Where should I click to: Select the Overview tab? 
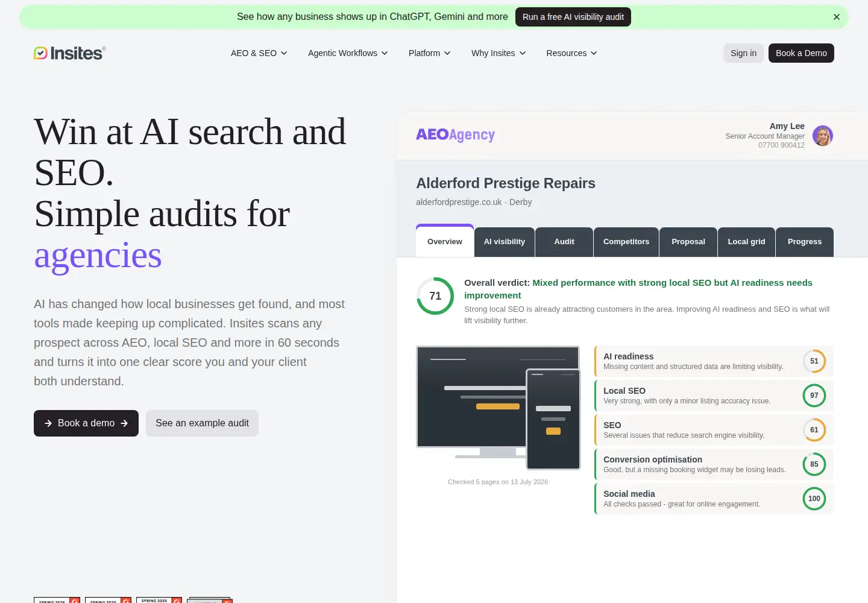445,241
